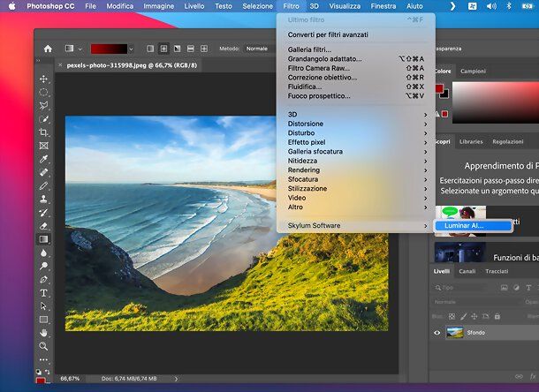539x392 pixels.
Task: Toggle lock position in Livelli panel
Action: click(x=474, y=316)
